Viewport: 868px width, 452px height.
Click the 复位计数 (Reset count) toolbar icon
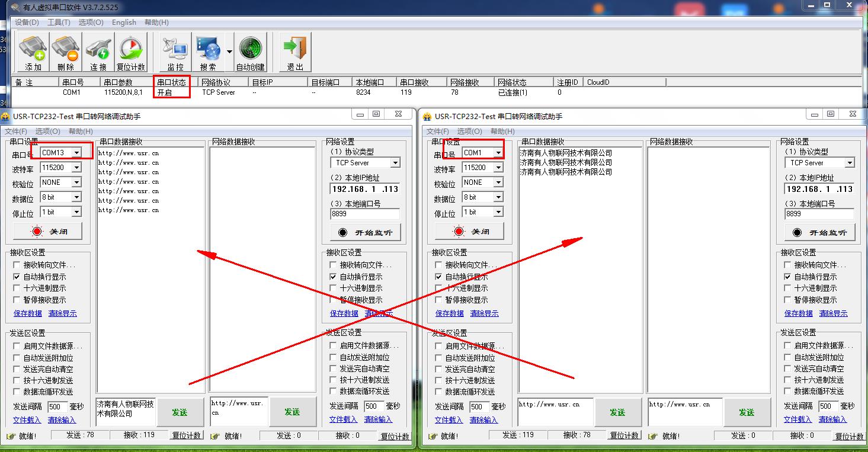pos(131,52)
